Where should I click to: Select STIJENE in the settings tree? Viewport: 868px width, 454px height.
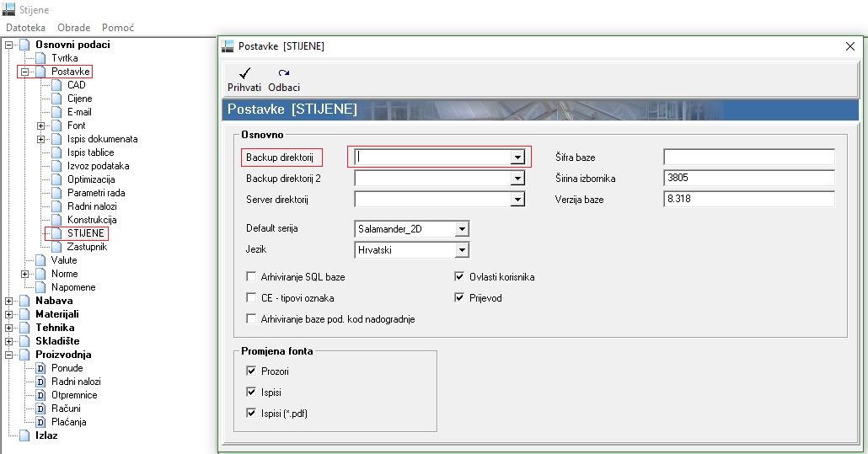(x=86, y=232)
